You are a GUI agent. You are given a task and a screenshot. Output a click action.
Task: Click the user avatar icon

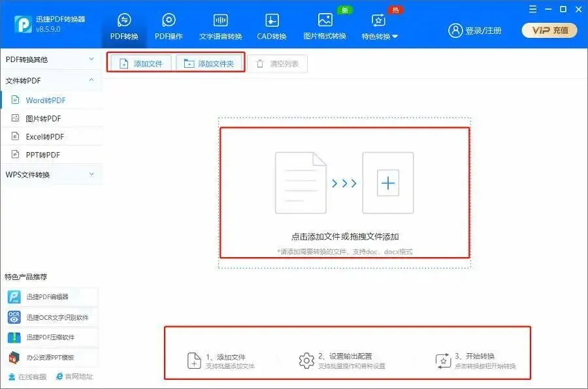point(455,31)
